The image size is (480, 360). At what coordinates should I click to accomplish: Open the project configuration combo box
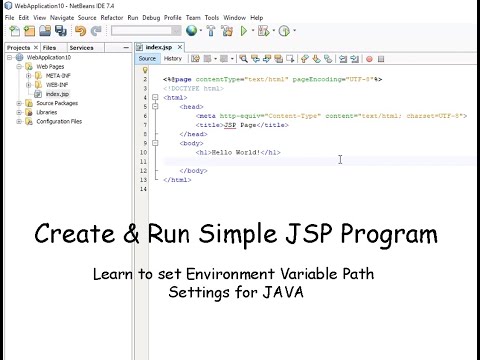click(146, 31)
